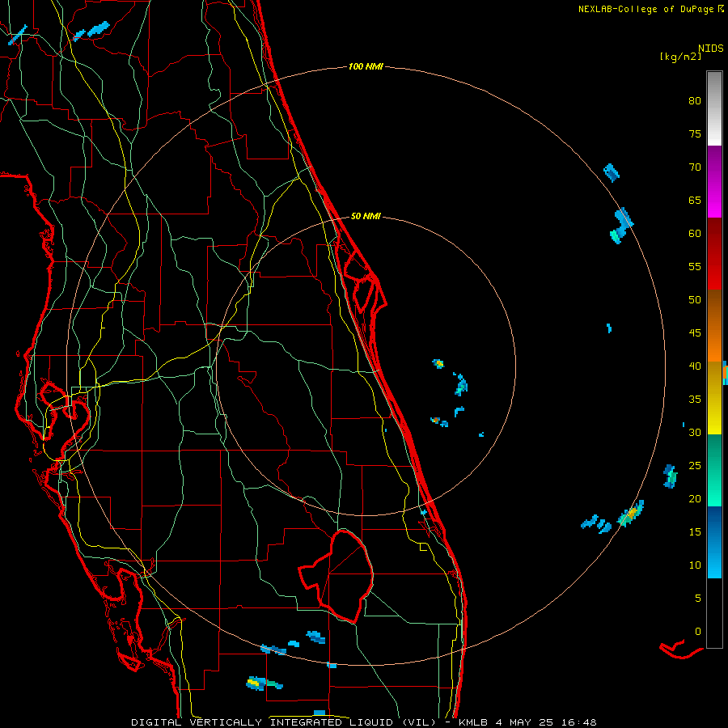Viewport: 728px width, 728px height.
Task: Click the 75 value on color scale
Action: coord(695,133)
